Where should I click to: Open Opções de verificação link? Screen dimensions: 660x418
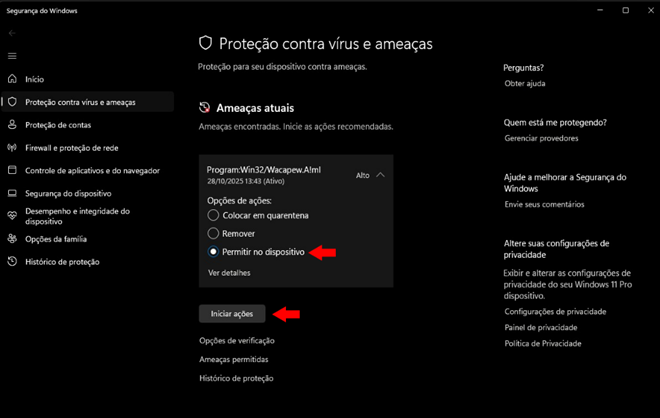coord(236,341)
